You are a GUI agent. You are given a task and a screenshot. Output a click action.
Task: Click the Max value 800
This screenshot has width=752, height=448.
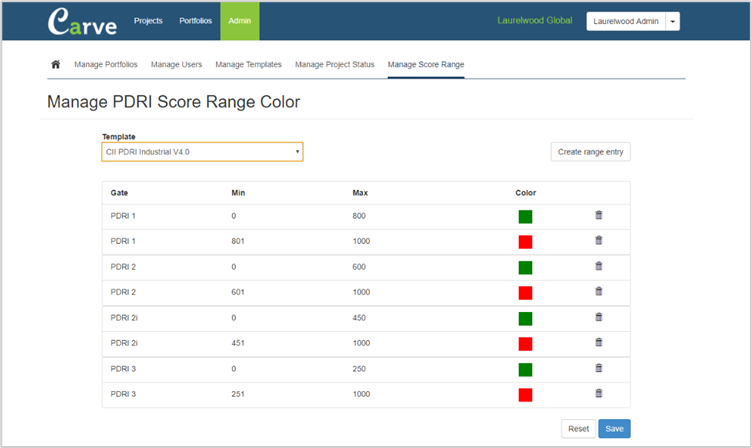point(359,216)
